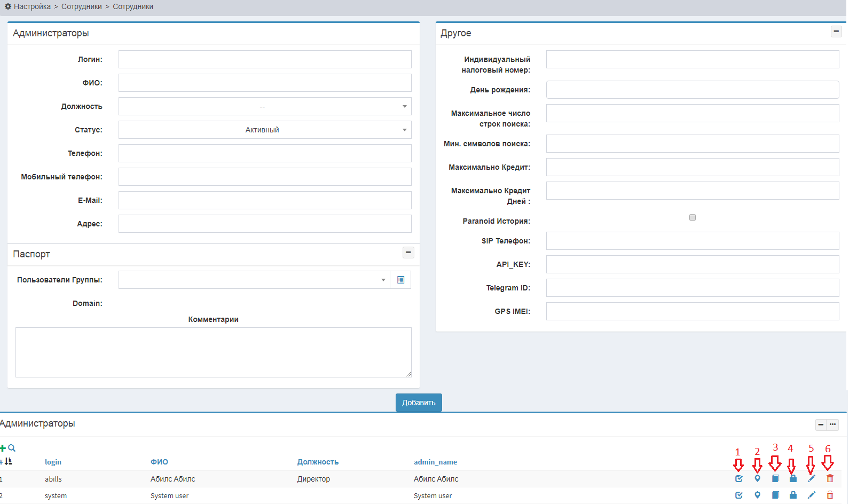Enable the Paranoid История checkbox
The width and height of the screenshot is (857, 504).
693,217
